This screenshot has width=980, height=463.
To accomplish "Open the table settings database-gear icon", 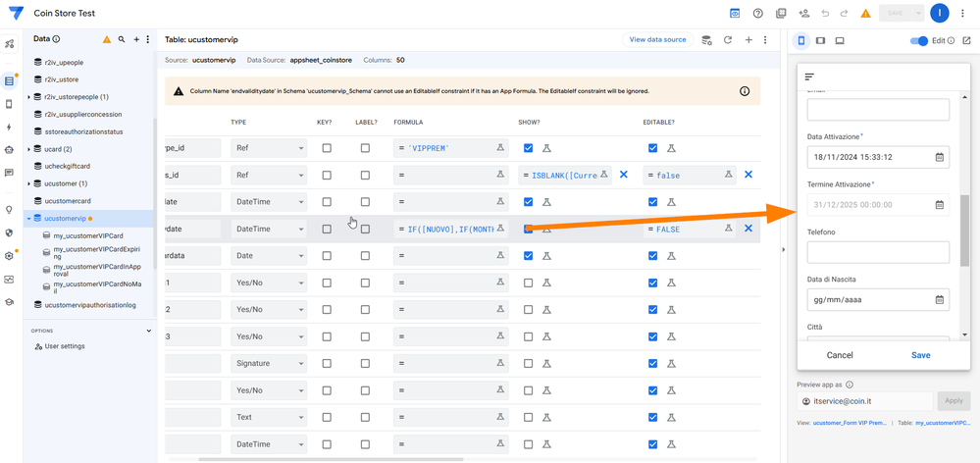I will coord(707,40).
